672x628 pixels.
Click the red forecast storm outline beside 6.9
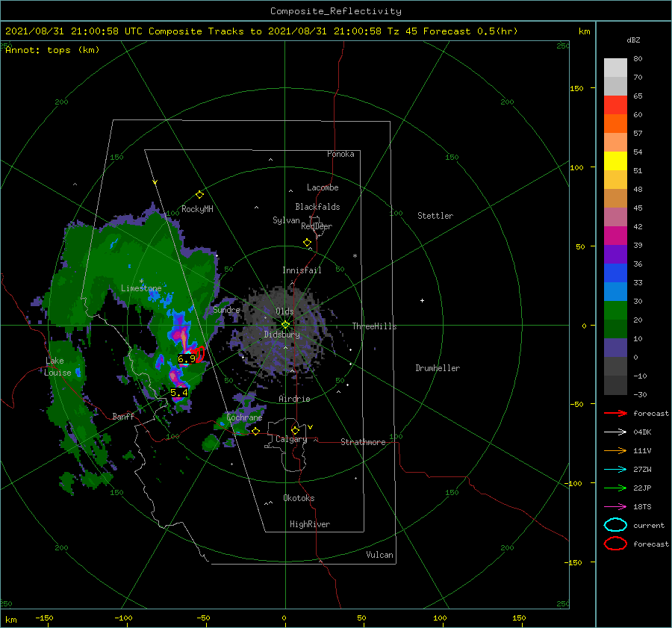tap(200, 354)
